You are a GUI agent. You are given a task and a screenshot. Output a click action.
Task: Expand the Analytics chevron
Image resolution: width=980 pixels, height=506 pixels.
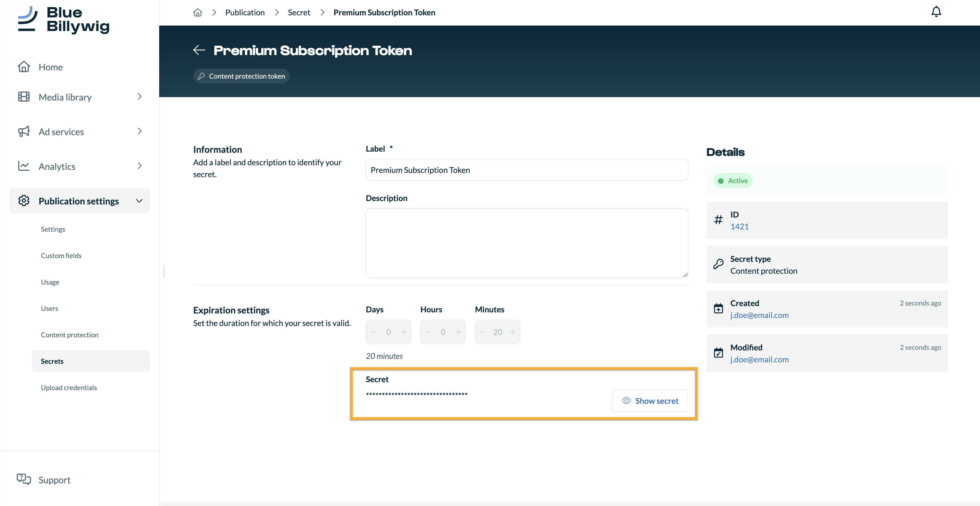click(x=139, y=166)
